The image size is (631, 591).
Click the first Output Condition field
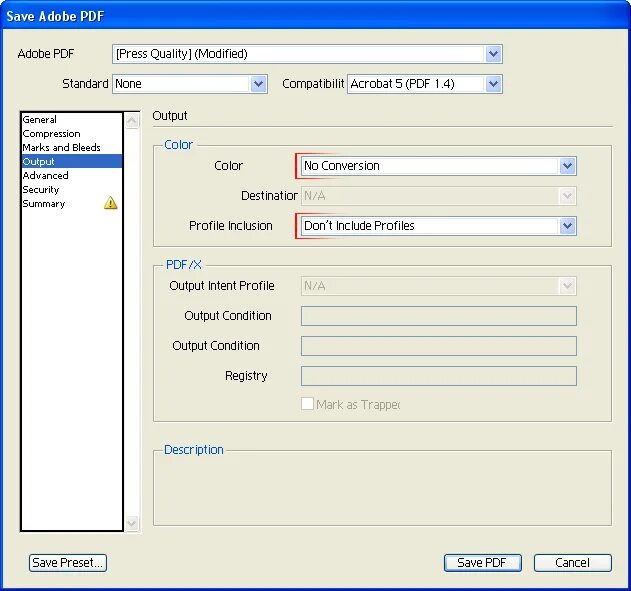(x=439, y=316)
